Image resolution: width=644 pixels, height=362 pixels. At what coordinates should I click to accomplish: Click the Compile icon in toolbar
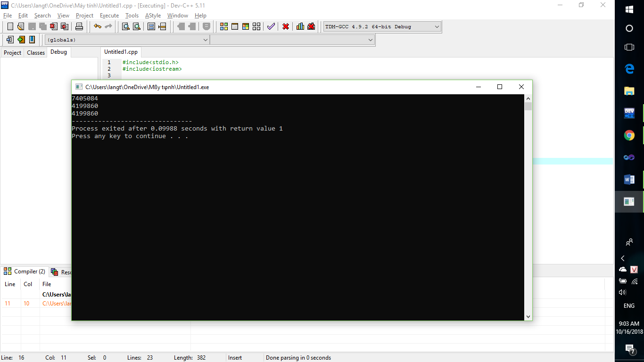click(x=224, y=26)
